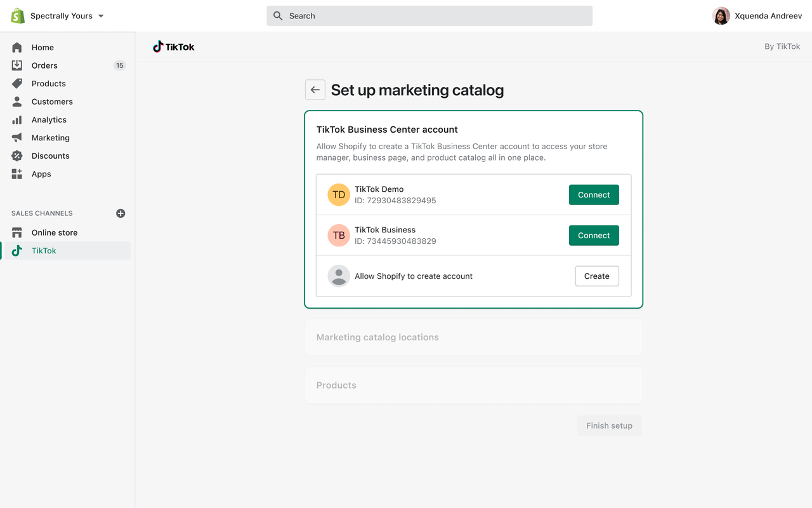Screen dimensions: 812x508
Task: Click the SALES CHANNELS heading
Action: click(42, 213)
